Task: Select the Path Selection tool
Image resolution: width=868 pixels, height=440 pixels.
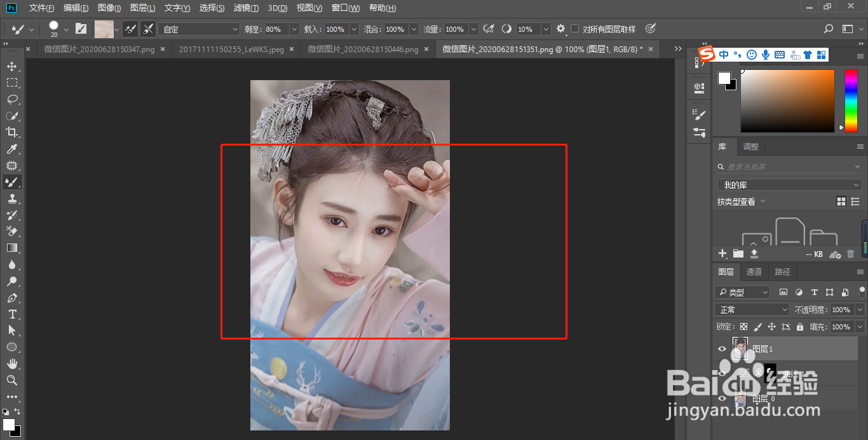Action: [x=11, y=331]
